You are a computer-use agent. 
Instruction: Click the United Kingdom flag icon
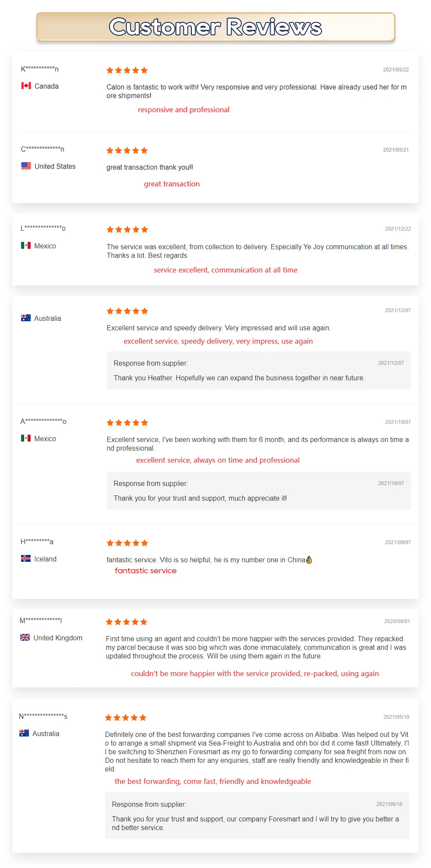[25, 637]
